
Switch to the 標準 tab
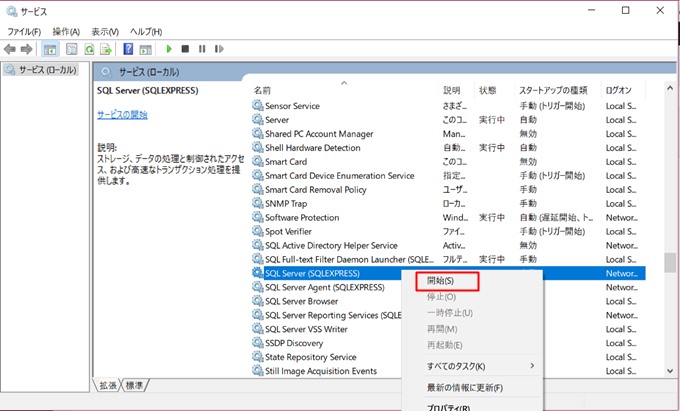coord(135,385)
